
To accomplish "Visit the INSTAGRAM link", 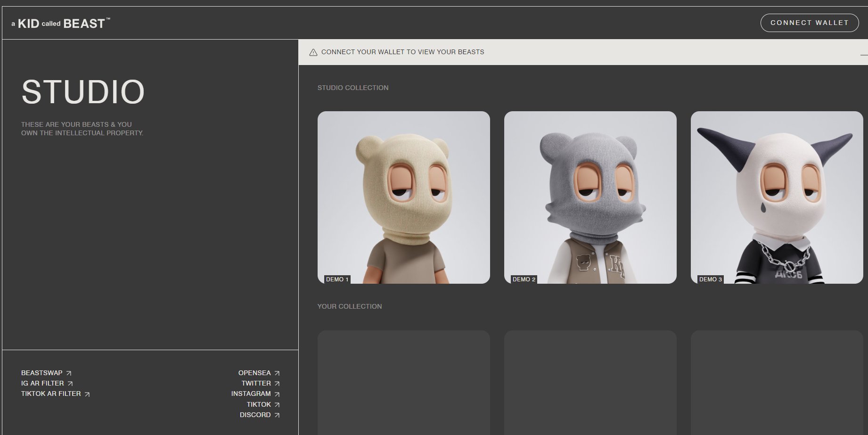I will (x=255, y=394).
